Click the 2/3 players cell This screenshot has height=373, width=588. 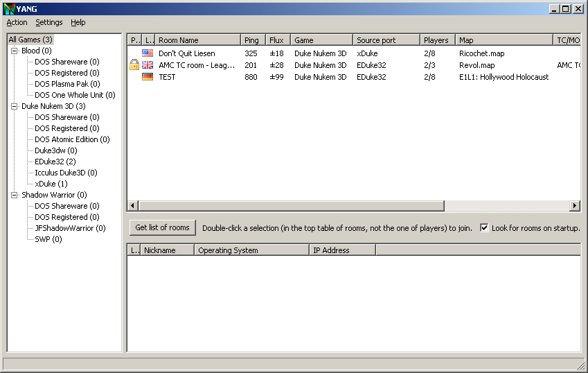(x=430, y=65)
